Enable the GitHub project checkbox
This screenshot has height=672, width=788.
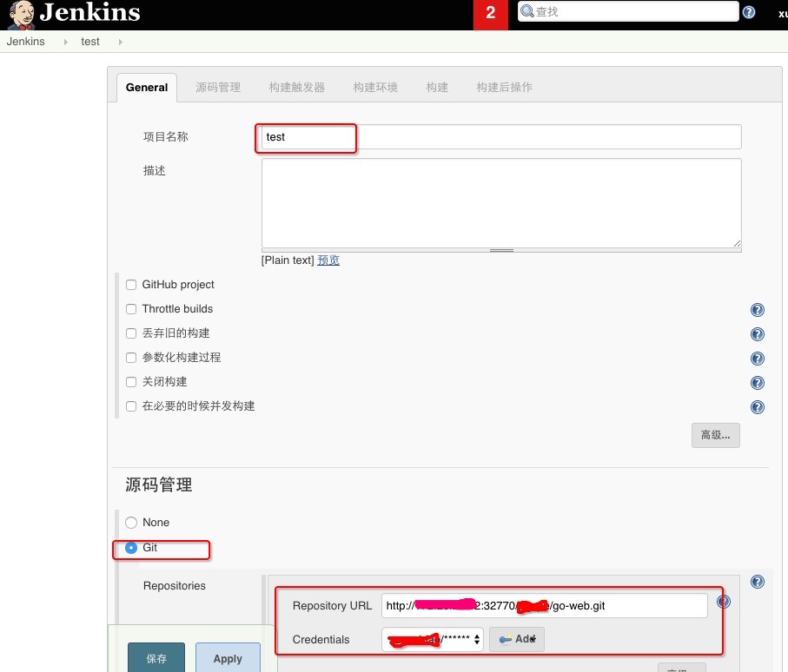(131, 285)
